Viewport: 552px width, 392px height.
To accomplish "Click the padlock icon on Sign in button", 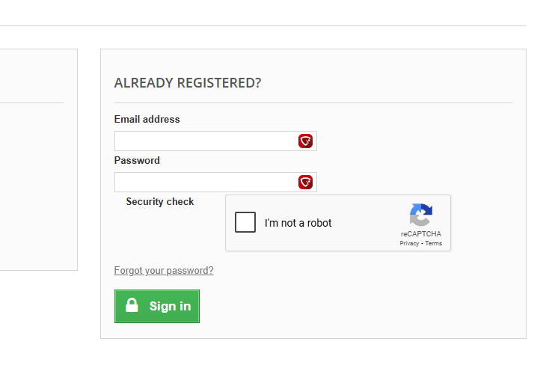I will (x=132, y=305).
